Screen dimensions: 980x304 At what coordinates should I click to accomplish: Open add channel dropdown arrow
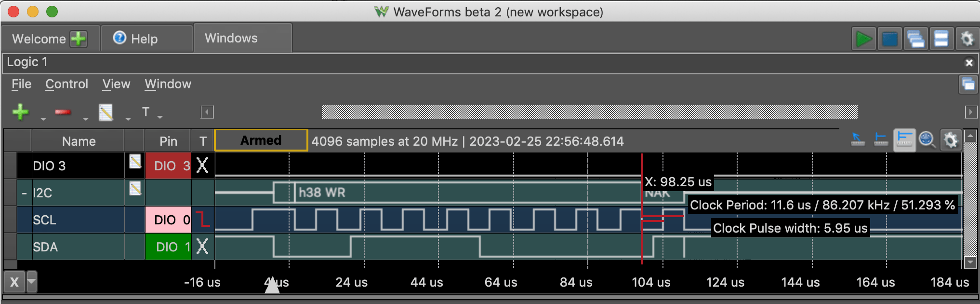point(43,118)
